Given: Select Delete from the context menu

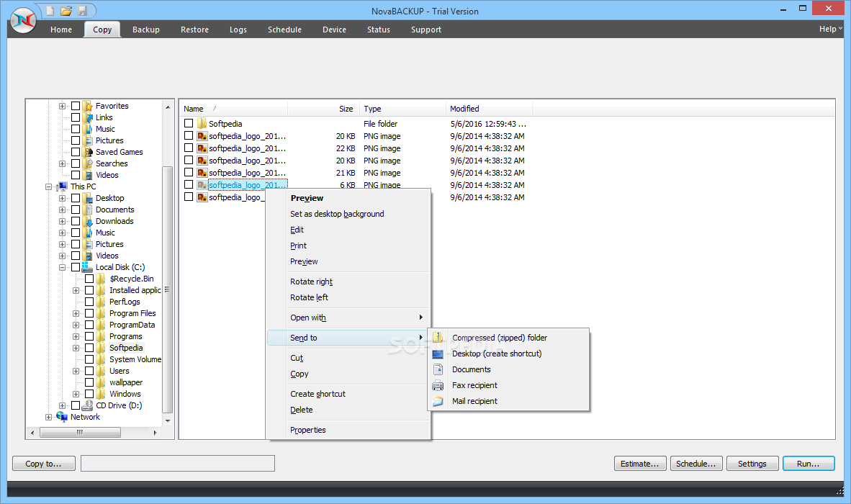Looking at the screenshot, I should pos(348,410).
